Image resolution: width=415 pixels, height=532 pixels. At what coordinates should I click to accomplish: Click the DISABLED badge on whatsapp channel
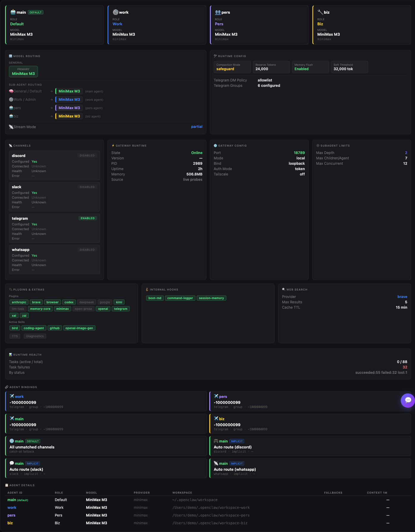point(87,250)
